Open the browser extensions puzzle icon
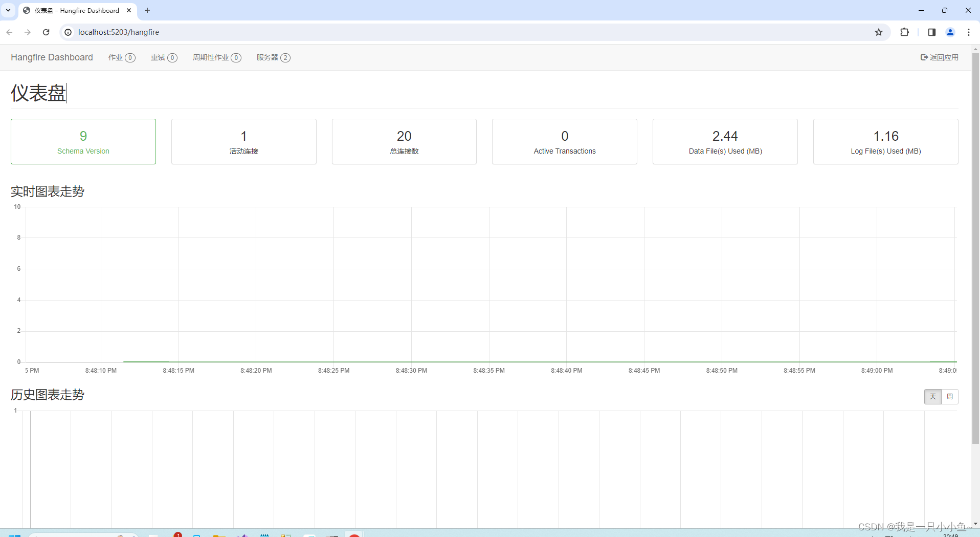Screen dimensions: 980x537 [904, 32]
